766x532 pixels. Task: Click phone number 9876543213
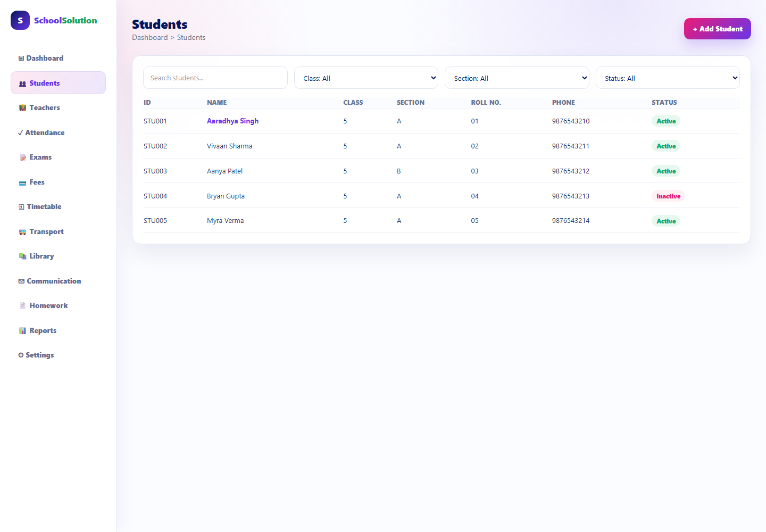point(571,196)
